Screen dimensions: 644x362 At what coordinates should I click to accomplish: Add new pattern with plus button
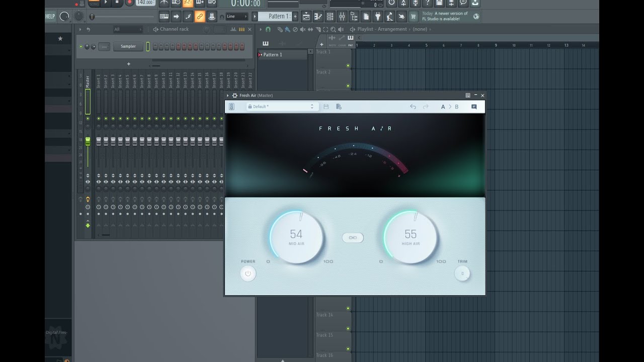click(x=295, y=17)
